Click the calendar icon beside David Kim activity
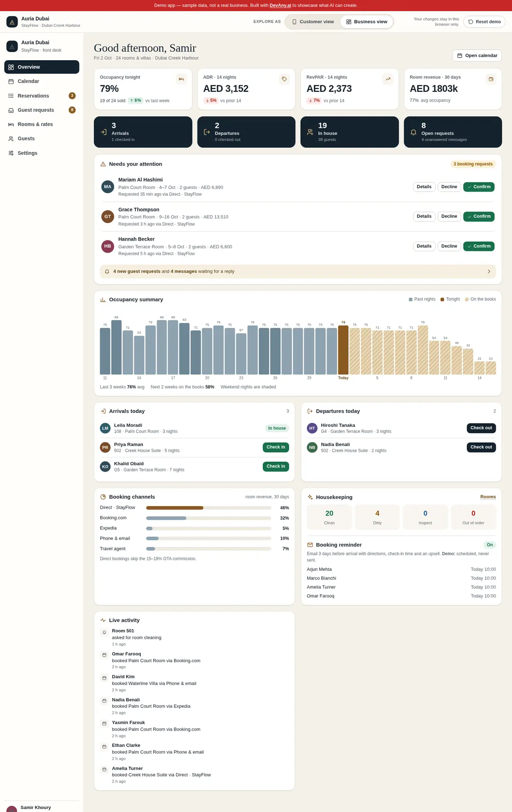The width and height of the screenshot is (512, 812). 104,678
